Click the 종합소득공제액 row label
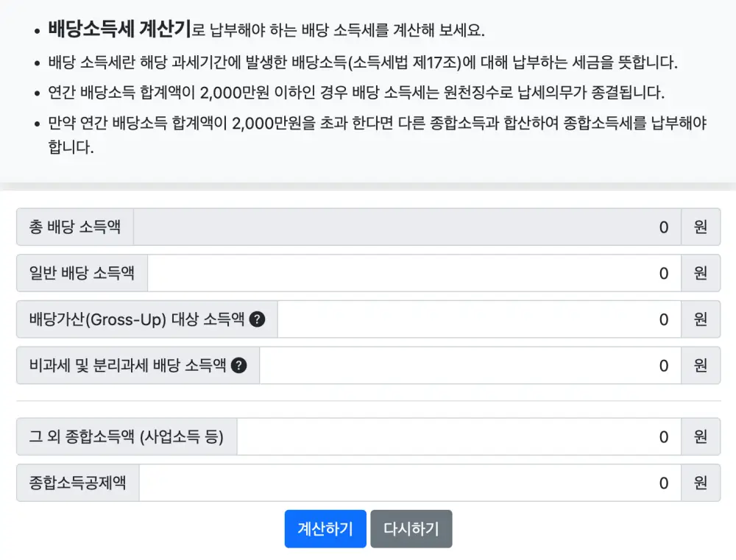The image size is (736, 560). [77, 483]
